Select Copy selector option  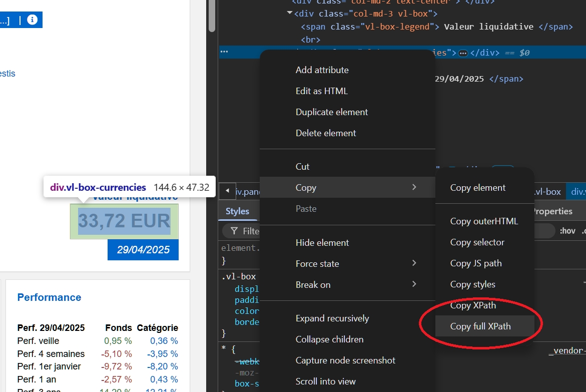(477, 242)
